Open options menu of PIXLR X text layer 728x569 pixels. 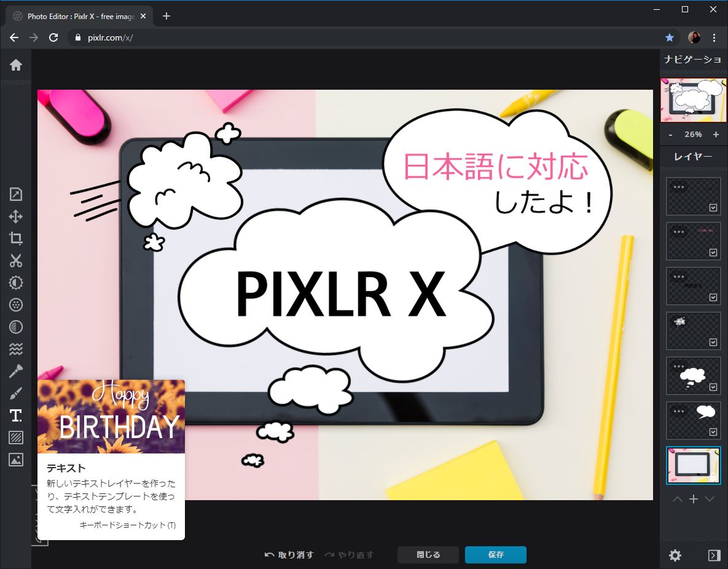[x=679, y=277]
